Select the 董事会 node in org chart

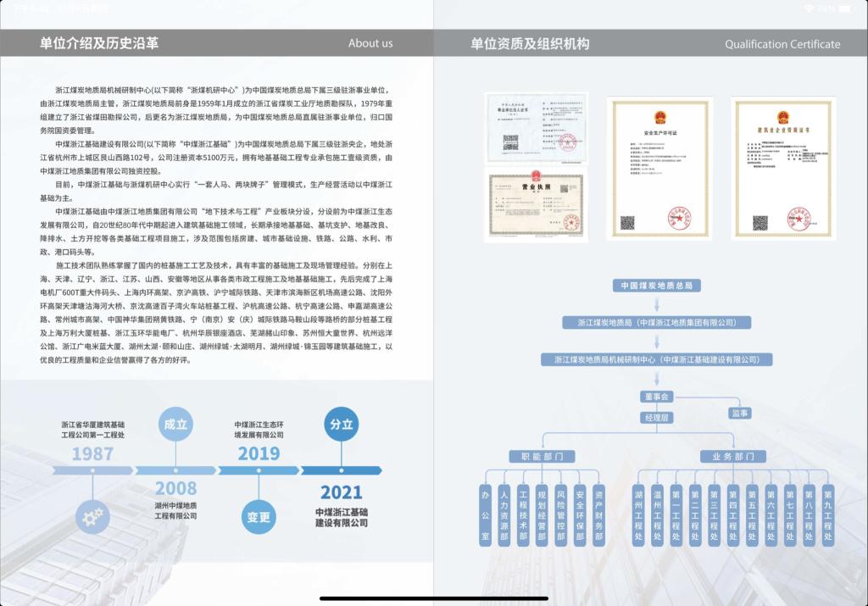pyautogui.click(x=656, y=397)
